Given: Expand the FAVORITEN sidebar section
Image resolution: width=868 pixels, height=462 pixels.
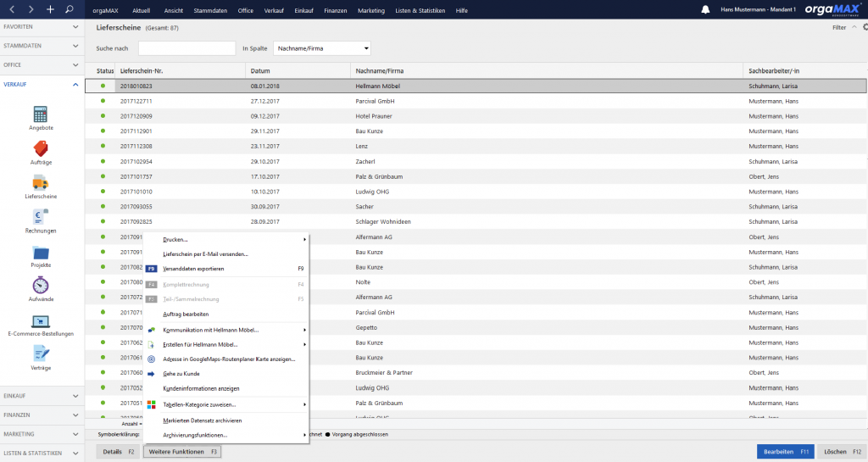Looking at the screenshot, I should [42, 26].
